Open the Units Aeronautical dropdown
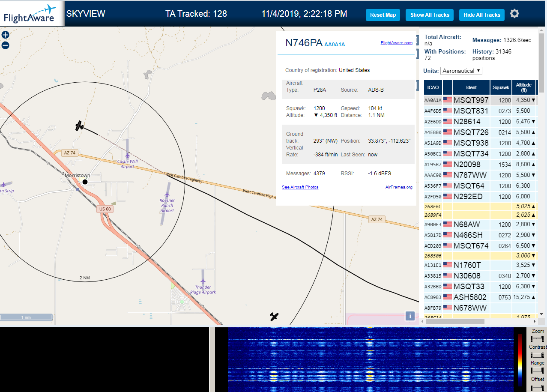The height and width of the screenshot is (392, 547). point(461,71)
